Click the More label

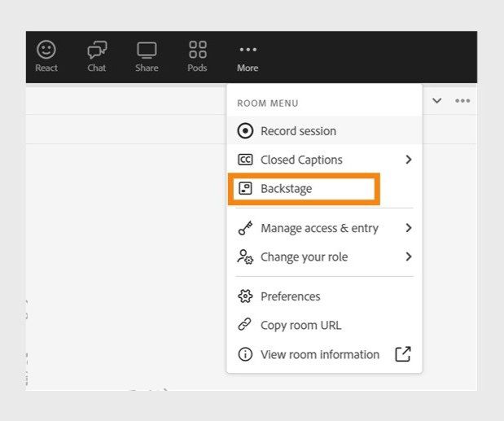click(x=248, y=68)
